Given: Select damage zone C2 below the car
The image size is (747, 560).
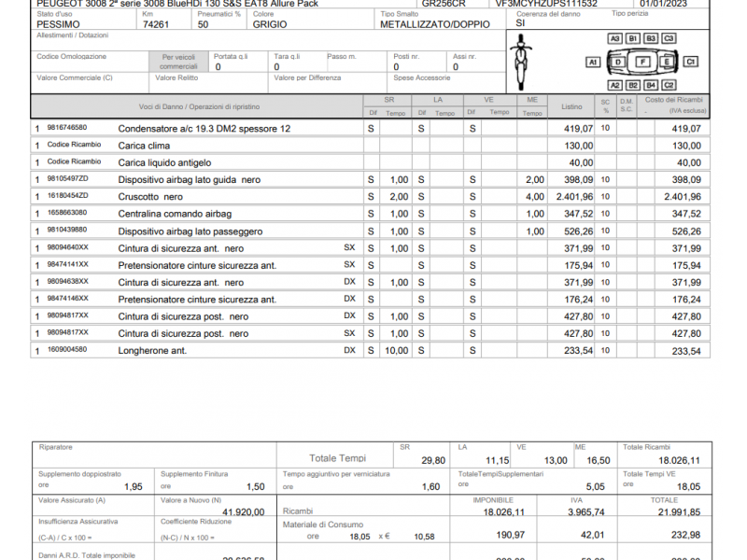Looking at the screenshot, I should (x=669, y=85).
